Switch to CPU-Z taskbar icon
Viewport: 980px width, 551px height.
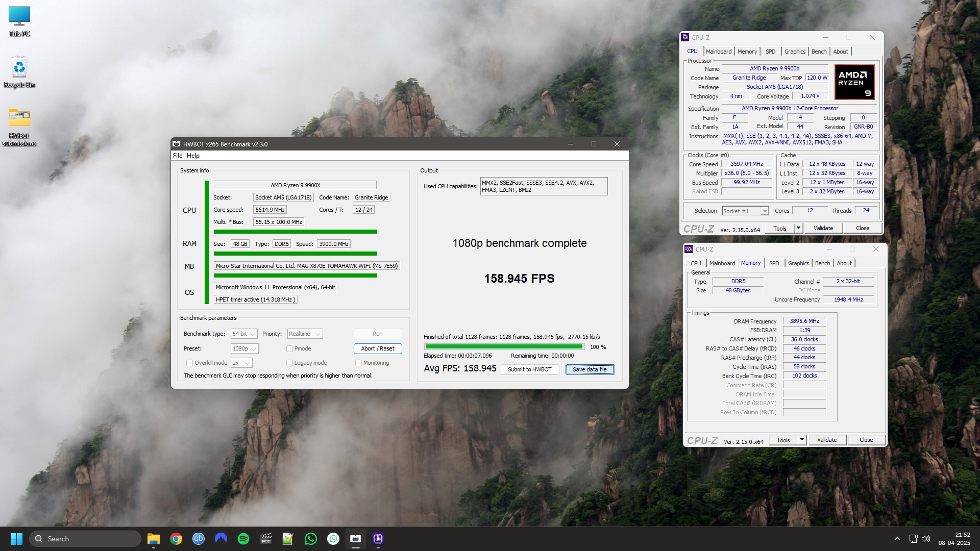(x=378, y=539)
